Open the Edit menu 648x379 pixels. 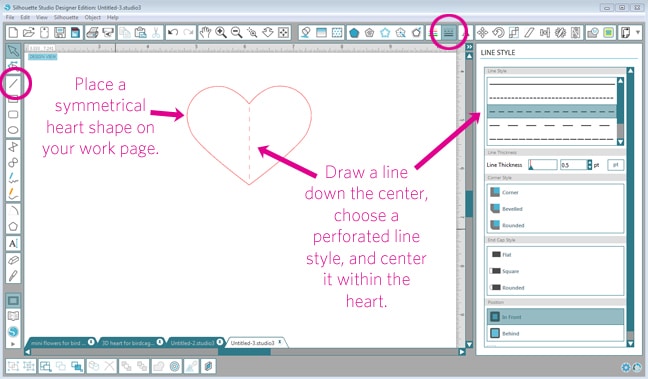tap(25, 17)
